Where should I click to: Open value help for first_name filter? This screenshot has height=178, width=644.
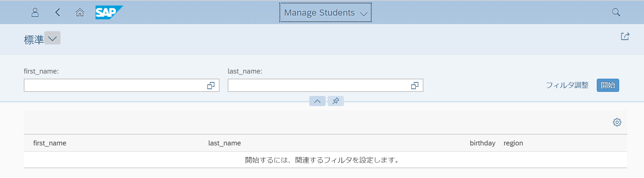point(211,86)
